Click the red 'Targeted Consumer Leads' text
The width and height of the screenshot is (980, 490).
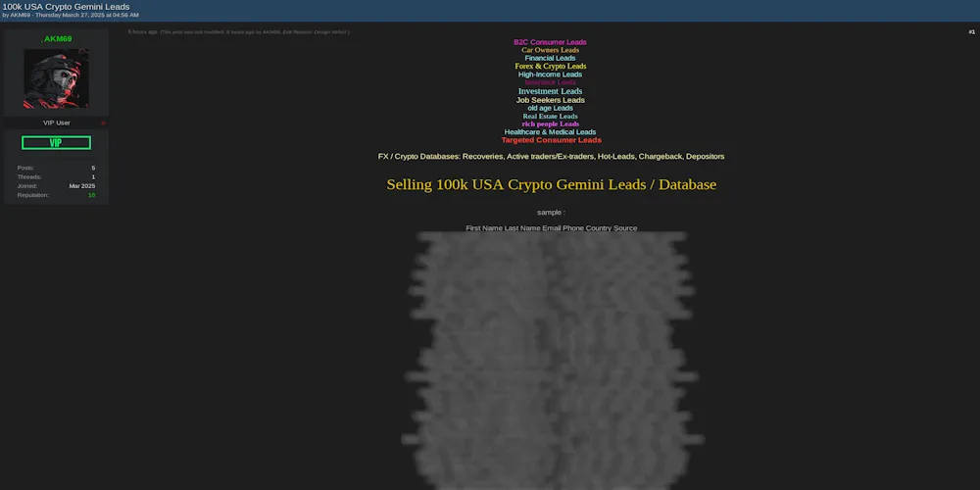coord(551,140)
